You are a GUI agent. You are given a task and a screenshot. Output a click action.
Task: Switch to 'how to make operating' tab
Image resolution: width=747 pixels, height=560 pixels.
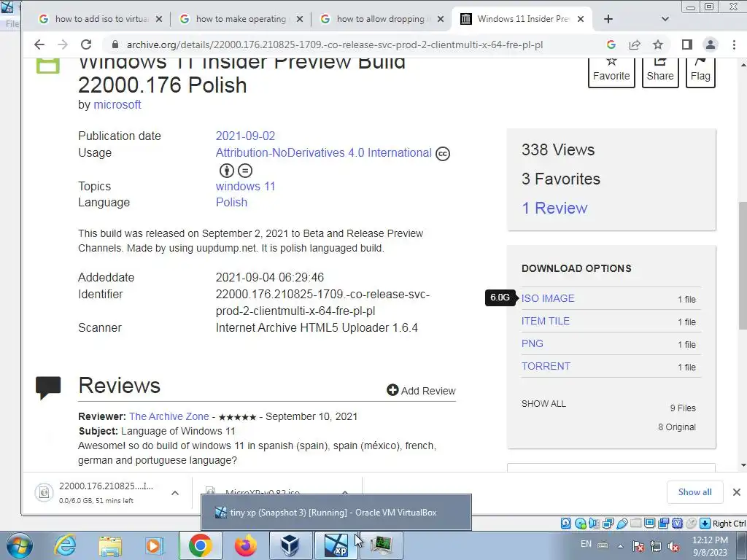tap(241, 19)
